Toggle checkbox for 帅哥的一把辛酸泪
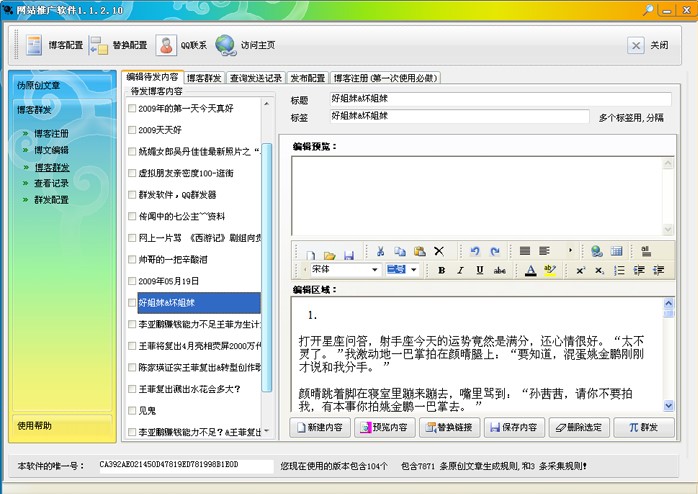The image size is (698, 494). [x=132, y=260]
